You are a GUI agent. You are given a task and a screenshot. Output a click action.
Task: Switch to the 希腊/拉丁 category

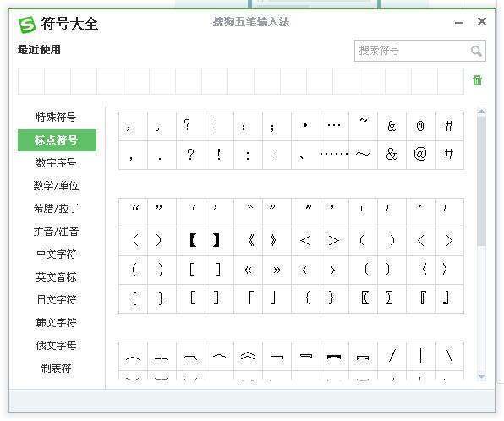[x=56, y=208]
